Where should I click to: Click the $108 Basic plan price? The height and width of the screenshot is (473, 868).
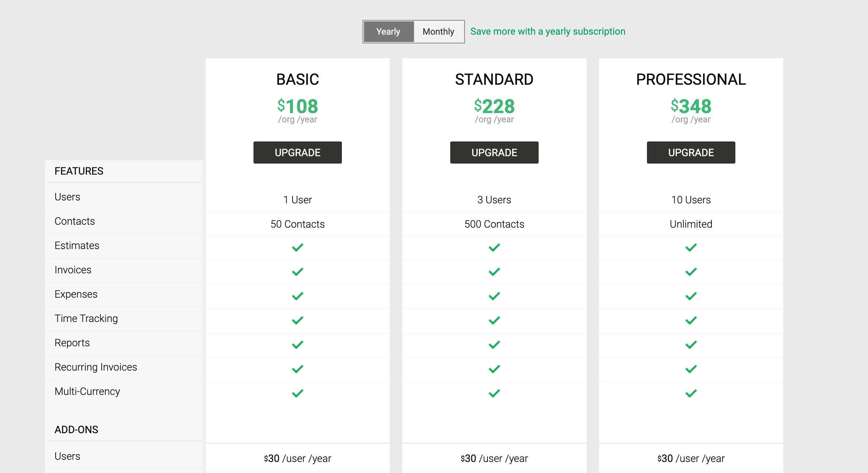coord(297,107)
